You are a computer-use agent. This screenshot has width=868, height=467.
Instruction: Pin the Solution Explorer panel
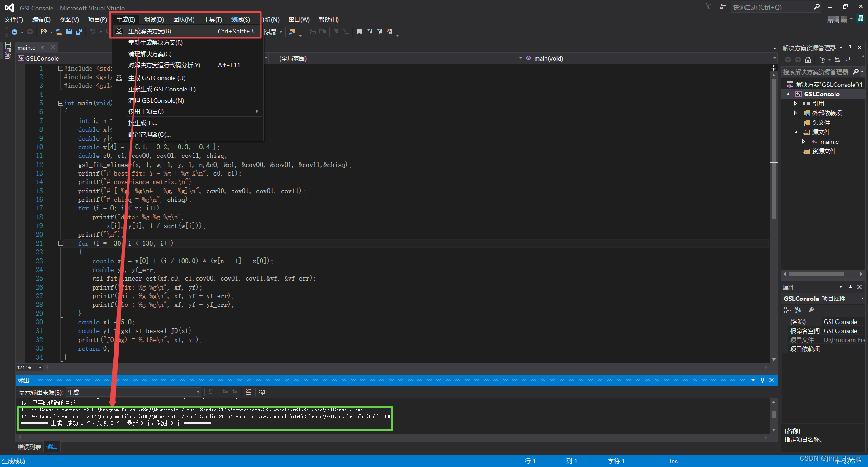click(x=850, y=48)
